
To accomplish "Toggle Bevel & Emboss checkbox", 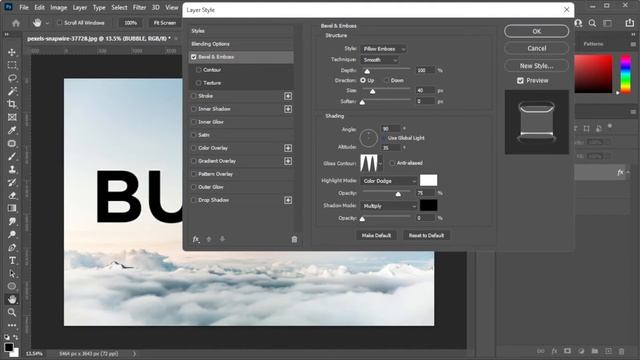I will coord(194,57).
